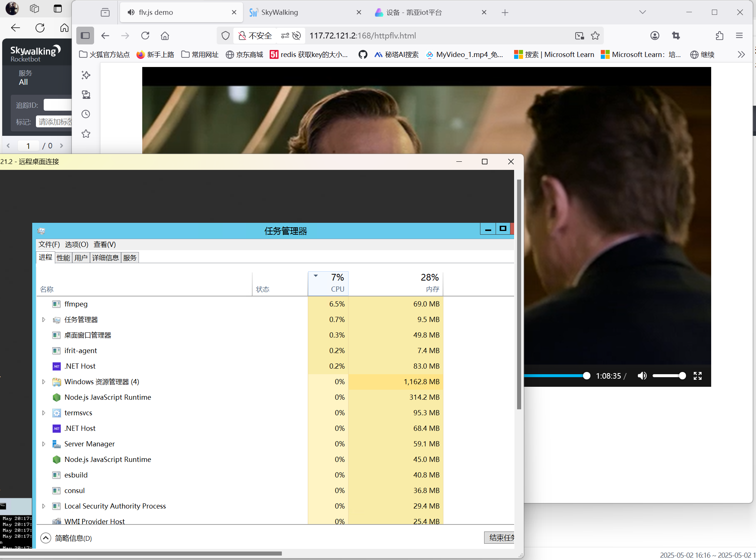The image size is (756, 560).
Task: Toggle fewer details 简略信息 button
Action: (67, 538)
